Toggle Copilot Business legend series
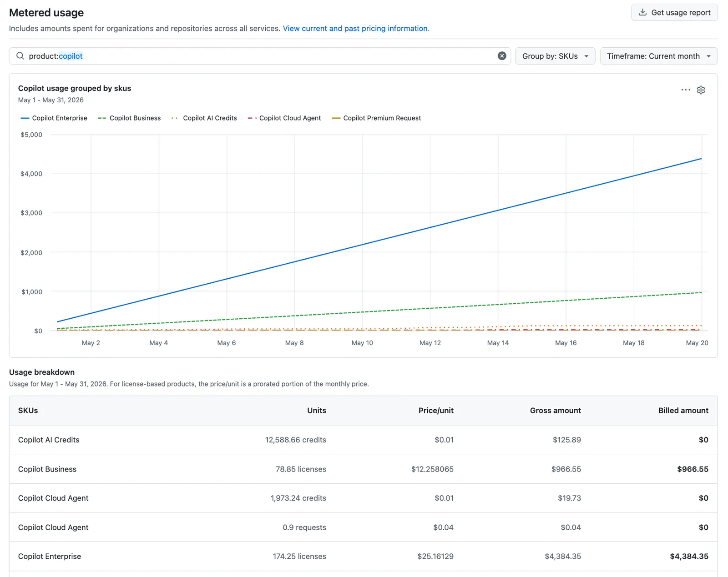This screenshot has width=728, height=577. [x=130, y=118]
